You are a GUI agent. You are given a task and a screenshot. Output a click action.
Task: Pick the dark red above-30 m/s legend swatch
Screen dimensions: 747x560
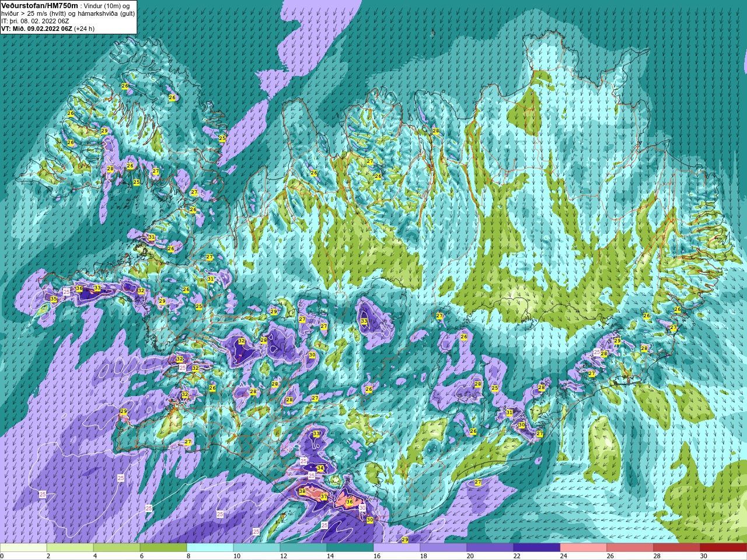click(724, 548)
